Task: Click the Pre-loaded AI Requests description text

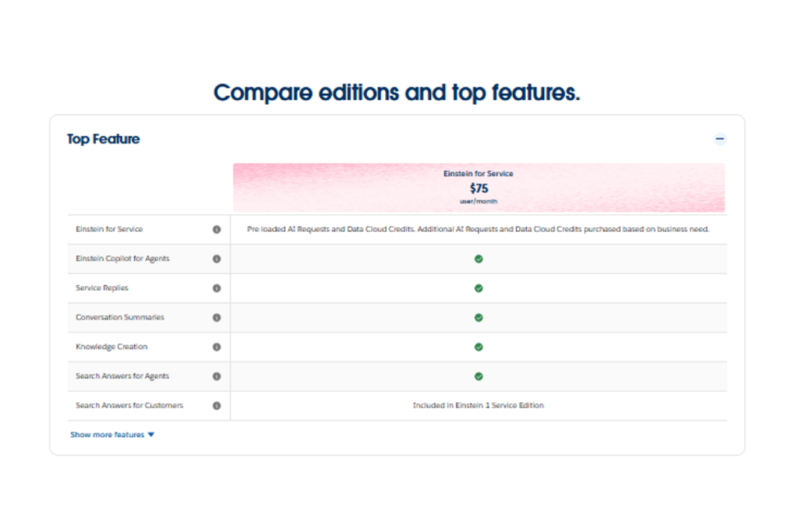Action: point(478,229)
